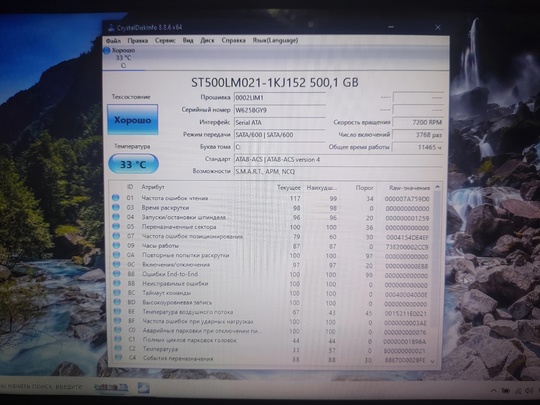Click status icon of Время раскрутки row
The image size is (540, 405).
pyautogui.click(x=116, y=207)
